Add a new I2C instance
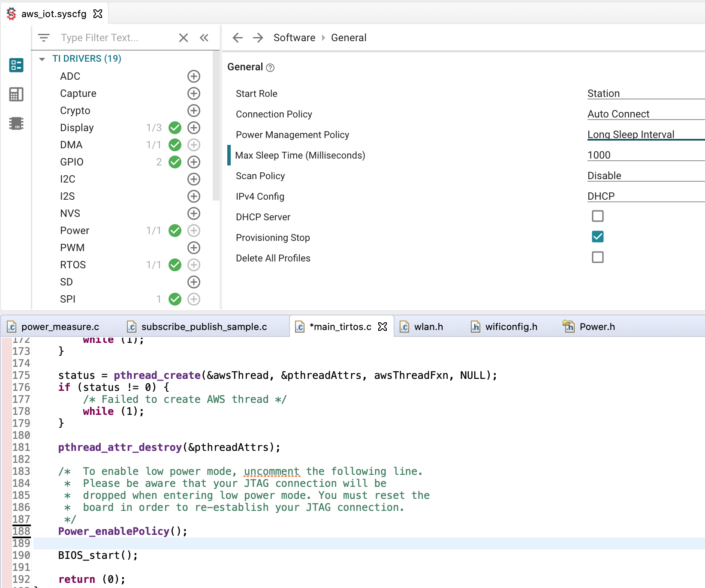Screen dimensions: 705x588 [x=194, y=179]
